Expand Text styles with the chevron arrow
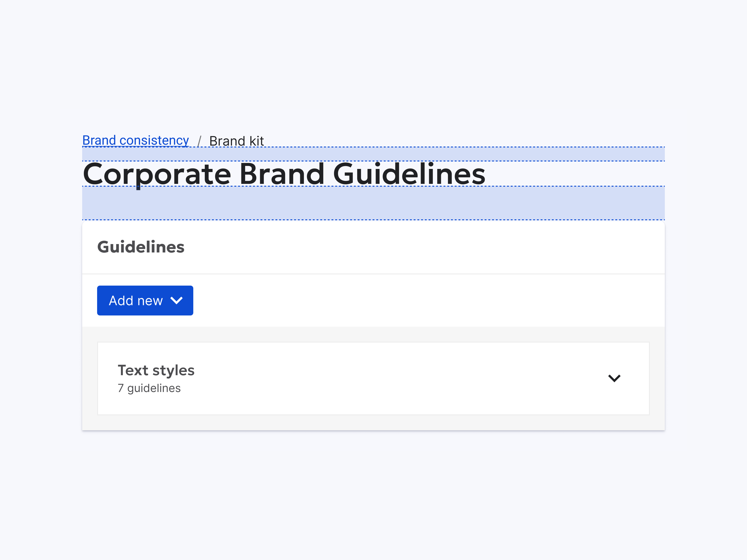Screen dimensions: 747x560 click(x=614, y=378)
